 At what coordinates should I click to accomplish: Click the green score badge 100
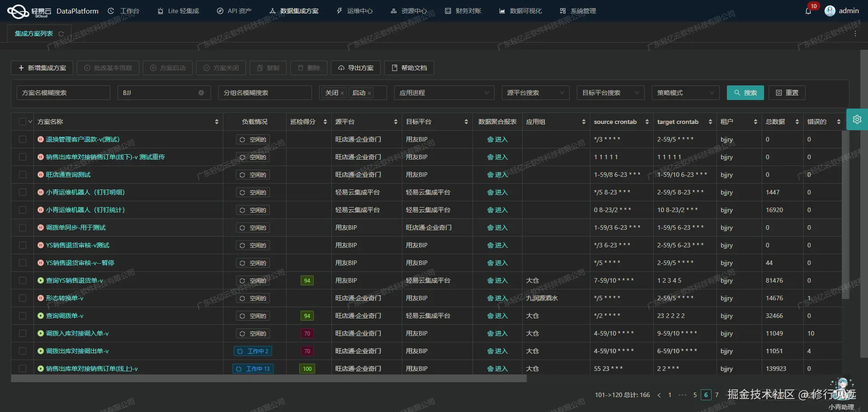307,369
